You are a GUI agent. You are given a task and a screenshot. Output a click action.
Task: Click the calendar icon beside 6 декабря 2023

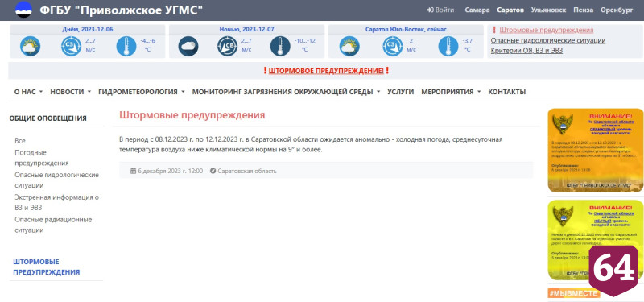pos(133,171)
